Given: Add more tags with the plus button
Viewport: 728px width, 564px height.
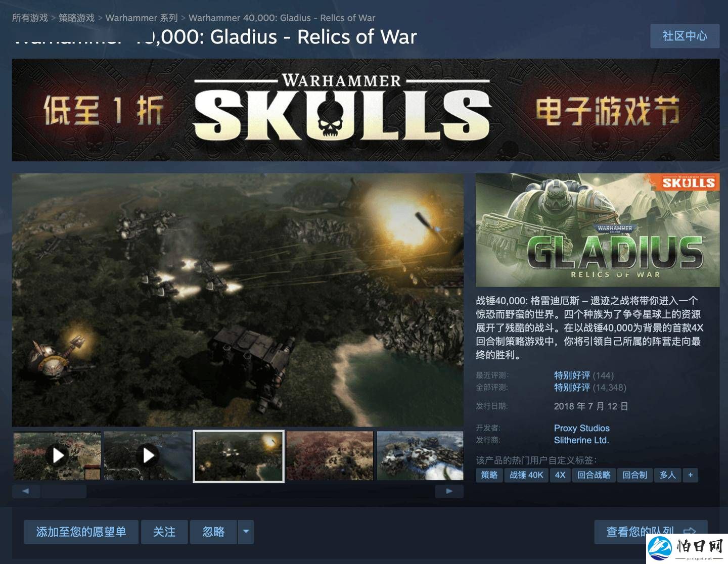Looking at the screenshot, I should (690, 475).
